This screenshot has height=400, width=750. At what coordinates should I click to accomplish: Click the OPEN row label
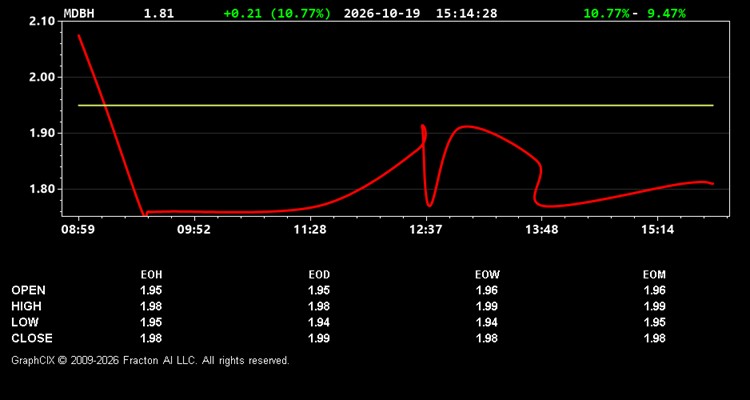[29, 290]
